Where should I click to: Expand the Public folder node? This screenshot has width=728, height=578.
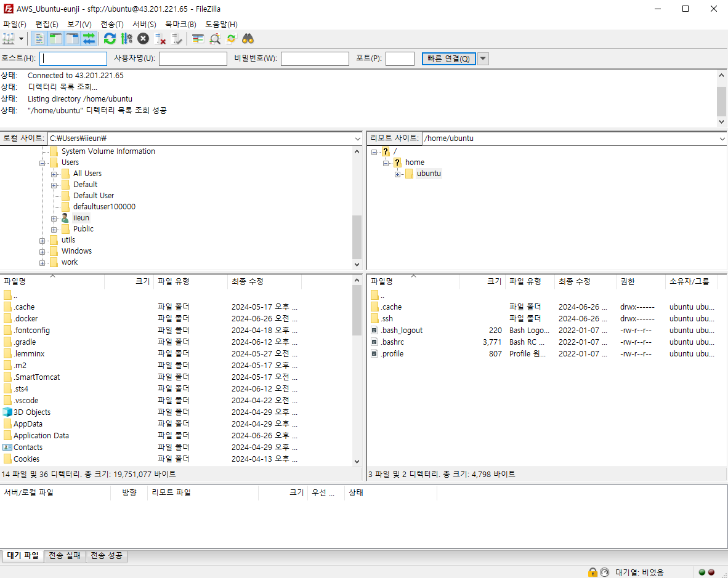click(54, 230)
